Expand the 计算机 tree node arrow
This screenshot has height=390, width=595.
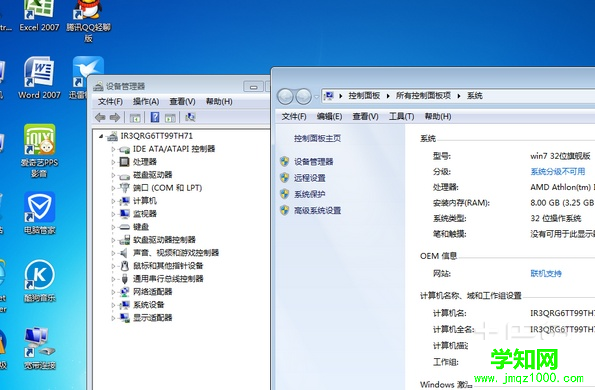coord(113,201)
